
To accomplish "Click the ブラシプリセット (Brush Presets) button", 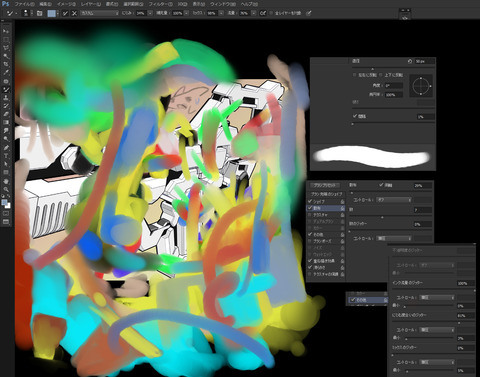I will click(x=325, y=185).
